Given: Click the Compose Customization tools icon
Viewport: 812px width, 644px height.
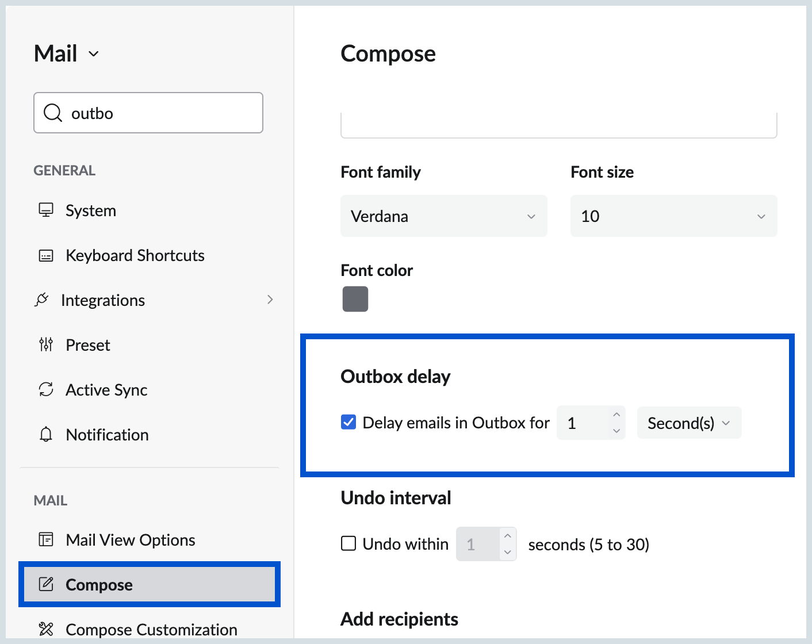Looking at the screenshot, I should 46,629.
